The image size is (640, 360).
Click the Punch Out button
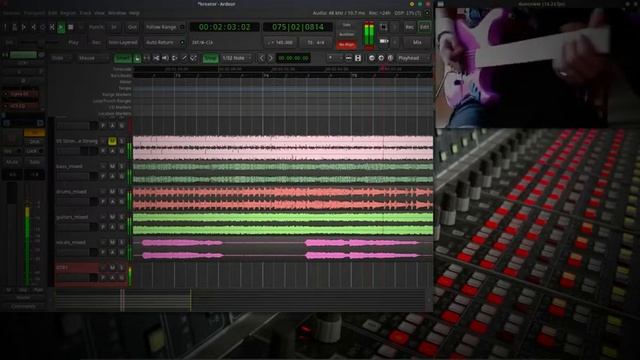(132, 27)
